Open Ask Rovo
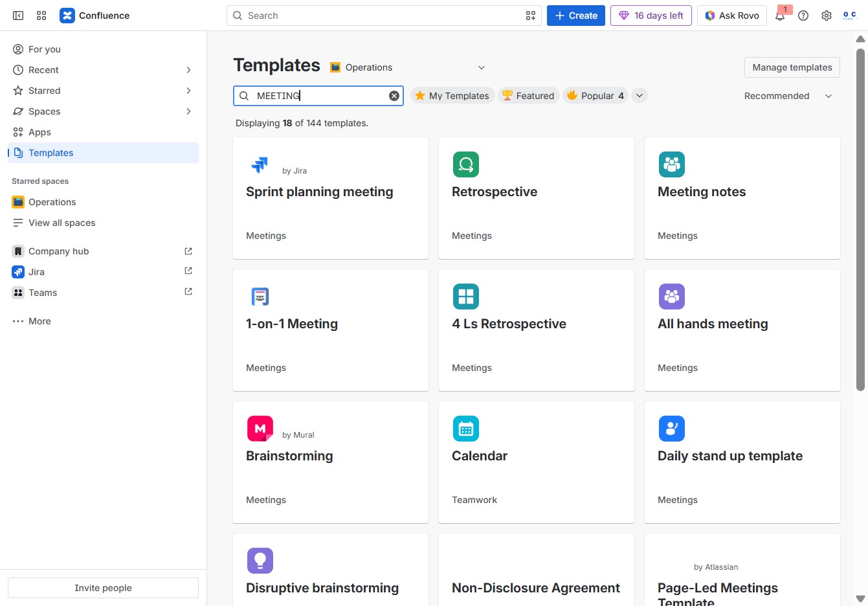 [x=732, y=16]
